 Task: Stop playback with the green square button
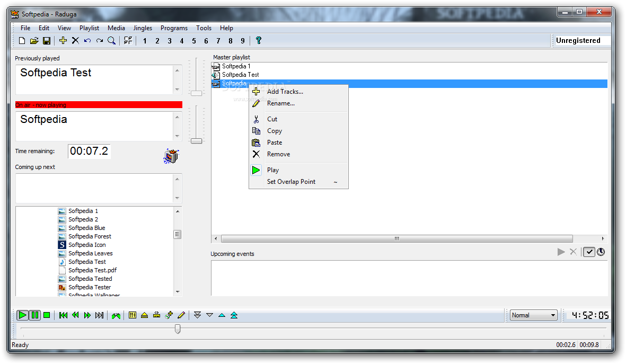[x=47, y=315]
